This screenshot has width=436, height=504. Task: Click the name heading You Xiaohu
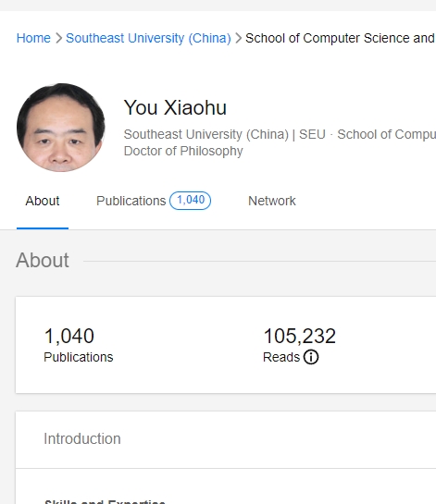[x=175, y=107]
